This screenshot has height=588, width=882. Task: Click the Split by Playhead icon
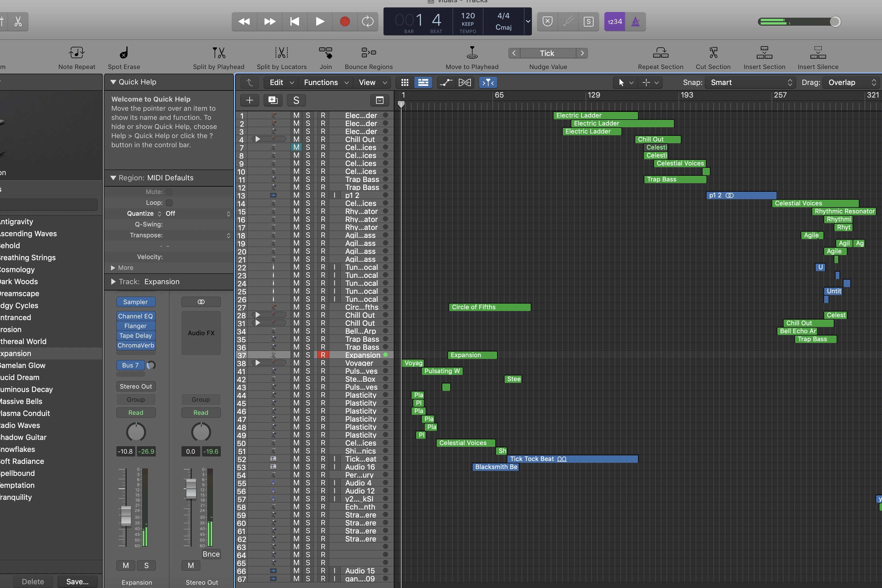coord(219,53)
